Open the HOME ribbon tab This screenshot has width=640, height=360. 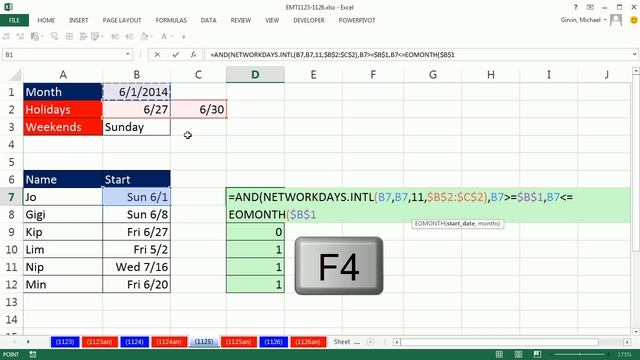click(x=46, y=20)
